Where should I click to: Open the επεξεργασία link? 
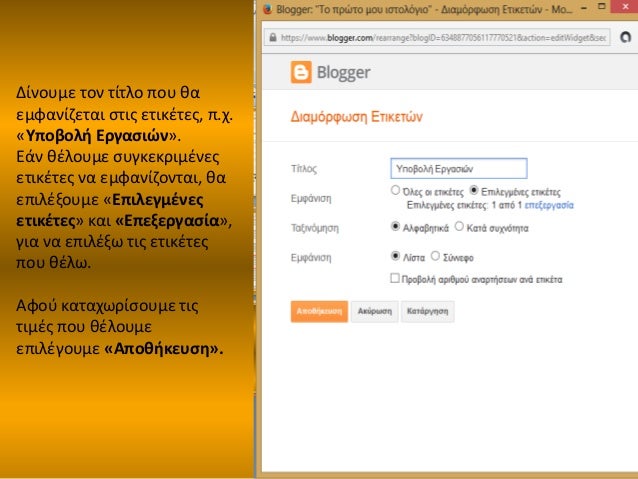[549, 205]
